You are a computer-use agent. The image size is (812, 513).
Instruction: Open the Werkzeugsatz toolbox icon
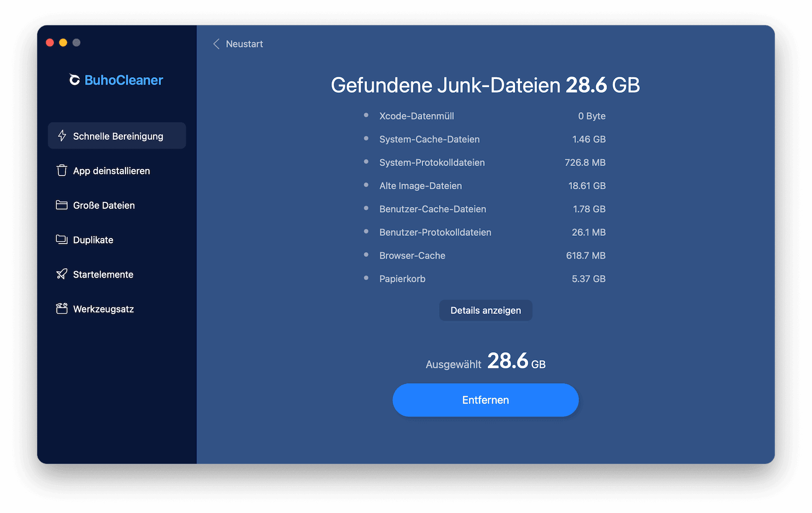click(x=61, y=309)
